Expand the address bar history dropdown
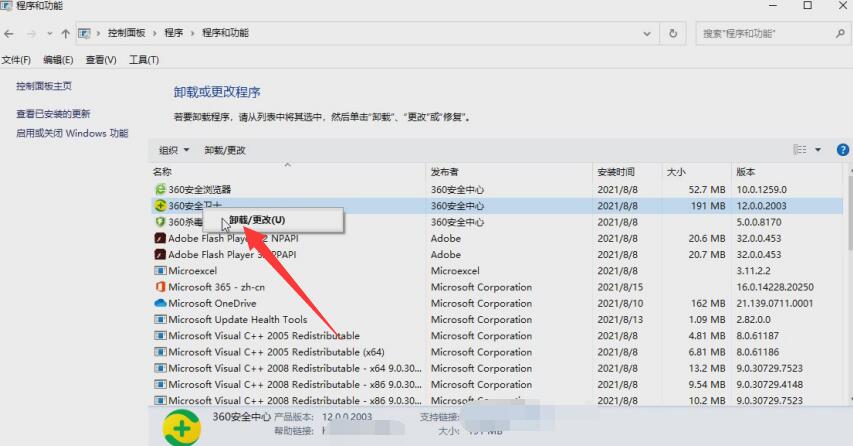 (x=647, y=34)
